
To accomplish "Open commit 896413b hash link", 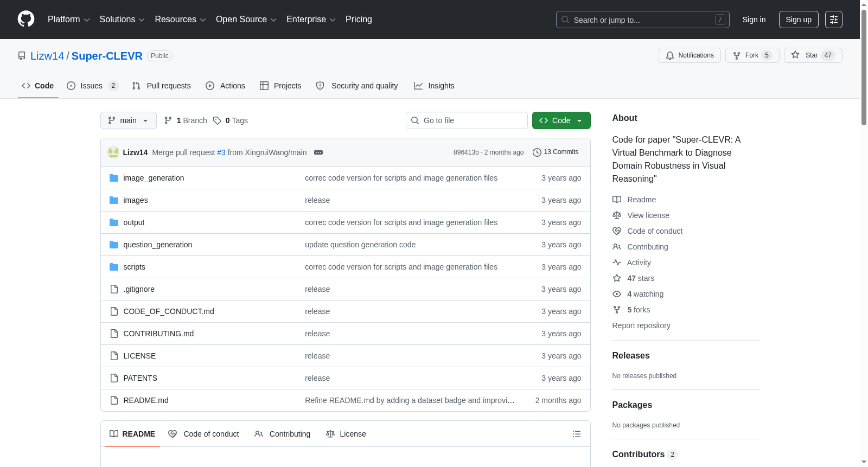I will pos(466,152).
